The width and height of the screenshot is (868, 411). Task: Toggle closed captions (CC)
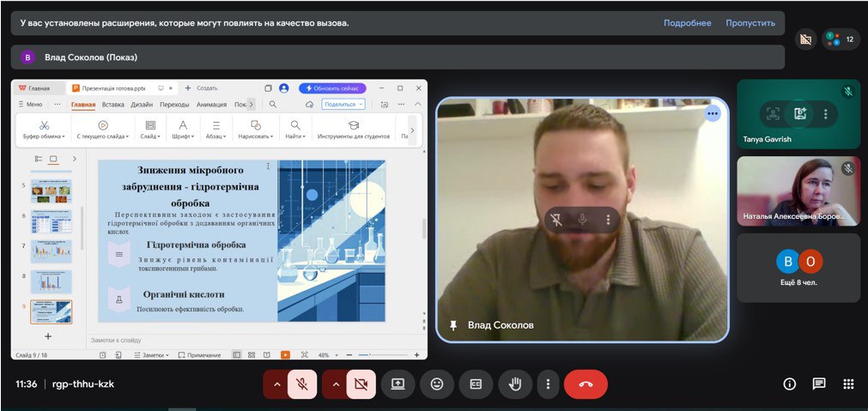[x=476, y=384]
